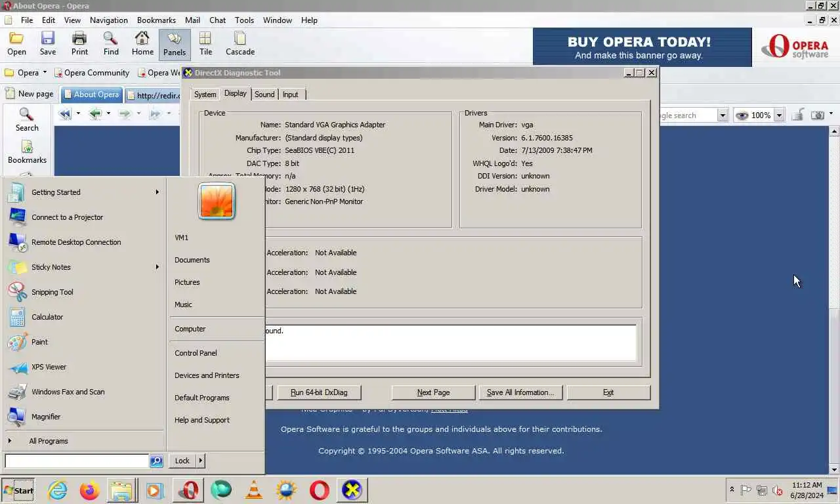Expand the shutdown options arrow beside Lock
Screen dimensions: 840x504
pos(201,461)
